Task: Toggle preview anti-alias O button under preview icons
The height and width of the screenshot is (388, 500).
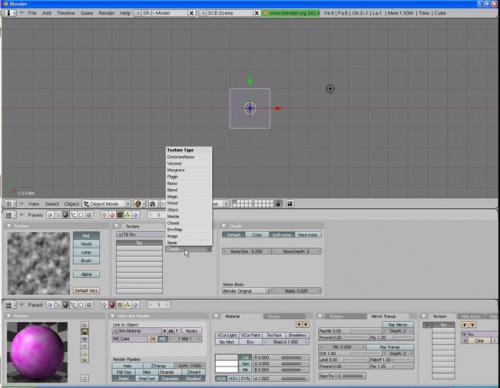Action: point(85,378)
